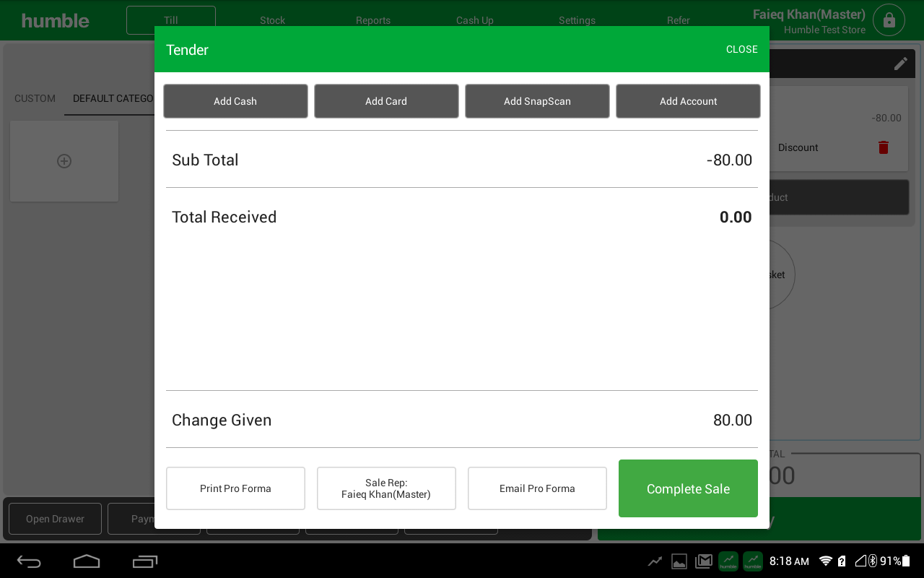Tap the battery 91% indicator
Image resolution: width=924 pixels, height=578 pixels.
click(x=895, y=561)
